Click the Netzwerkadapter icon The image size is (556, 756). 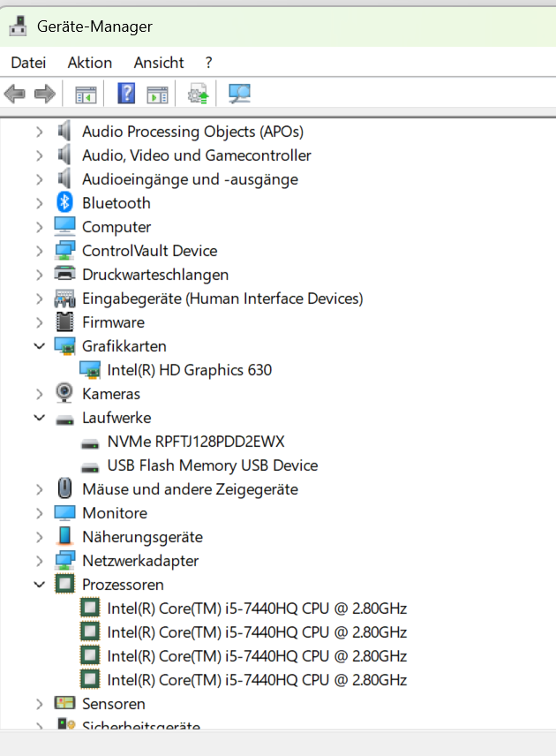tap(64, 560)
